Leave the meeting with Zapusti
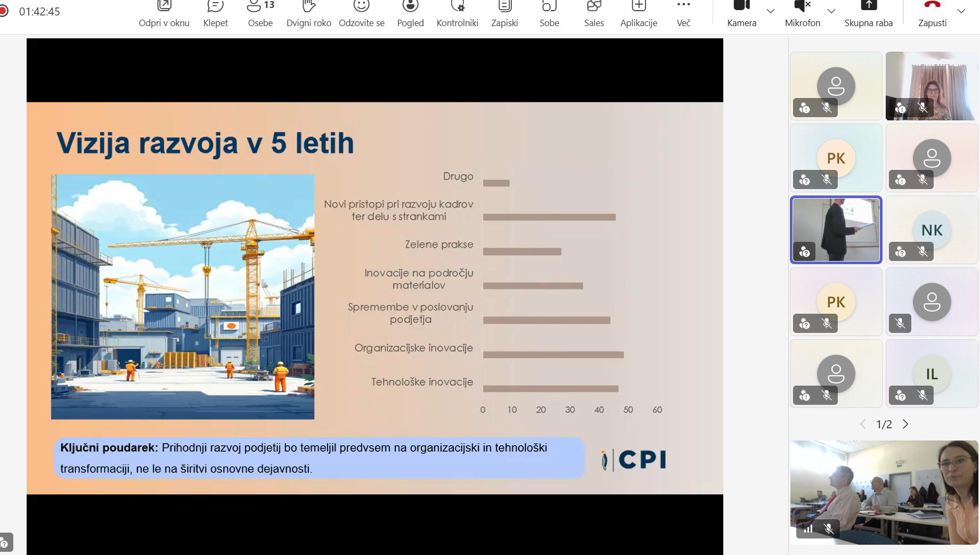 pos(932,13)
